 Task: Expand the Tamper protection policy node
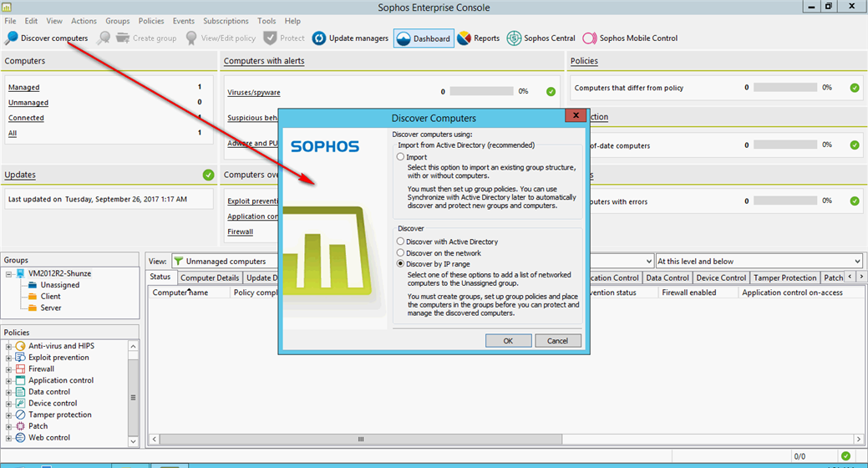(9, 415)
